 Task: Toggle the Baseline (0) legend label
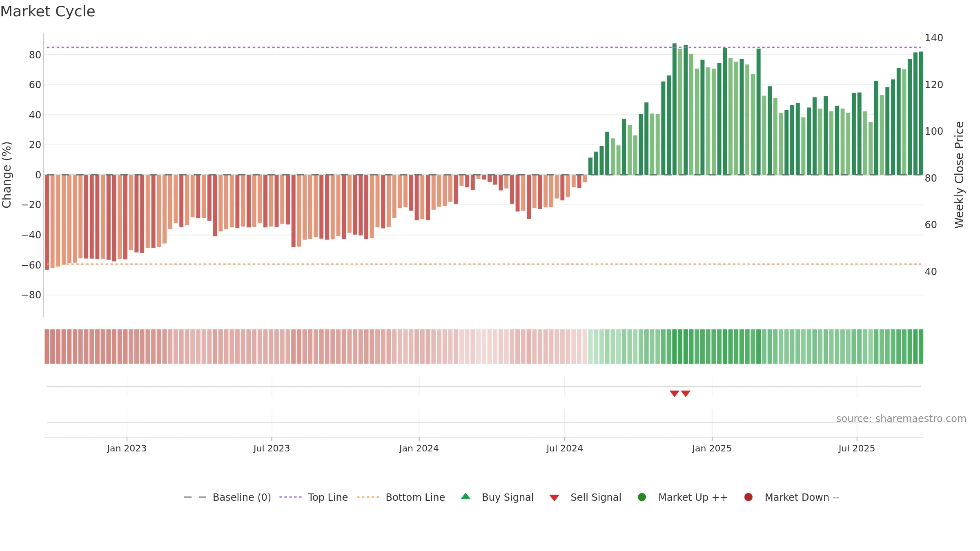pyautogui.click(x=242, y=498)
